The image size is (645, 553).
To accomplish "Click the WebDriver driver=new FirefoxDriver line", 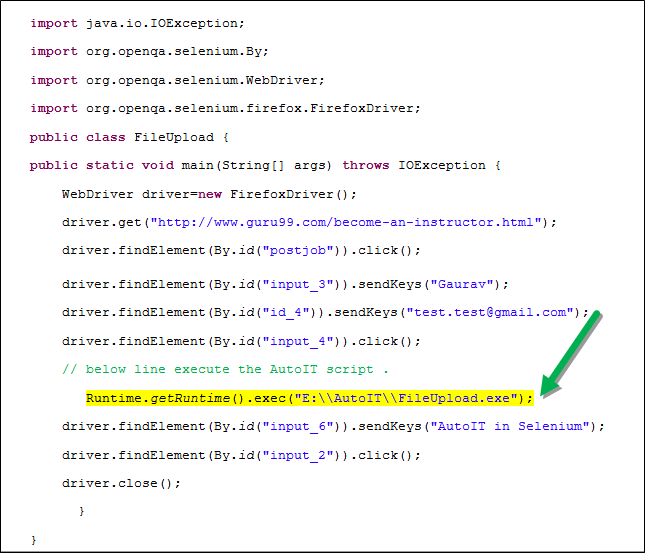I will [x=209, y=194].
